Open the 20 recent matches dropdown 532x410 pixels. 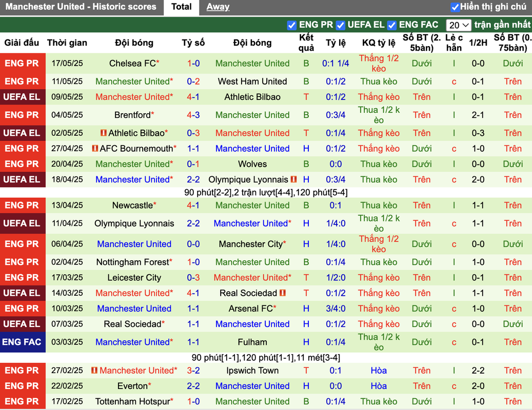click(458, 25)
